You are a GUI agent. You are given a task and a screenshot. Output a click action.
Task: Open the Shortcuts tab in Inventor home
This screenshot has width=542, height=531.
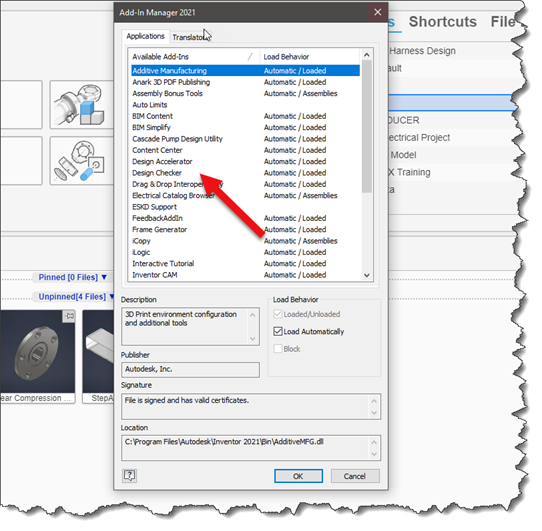tap(443, 22)
